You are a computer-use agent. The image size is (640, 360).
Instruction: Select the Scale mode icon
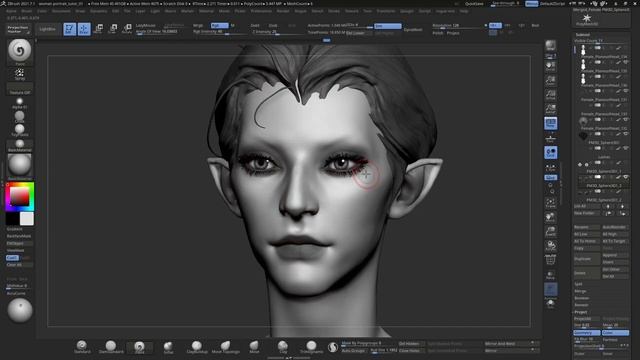113,29
